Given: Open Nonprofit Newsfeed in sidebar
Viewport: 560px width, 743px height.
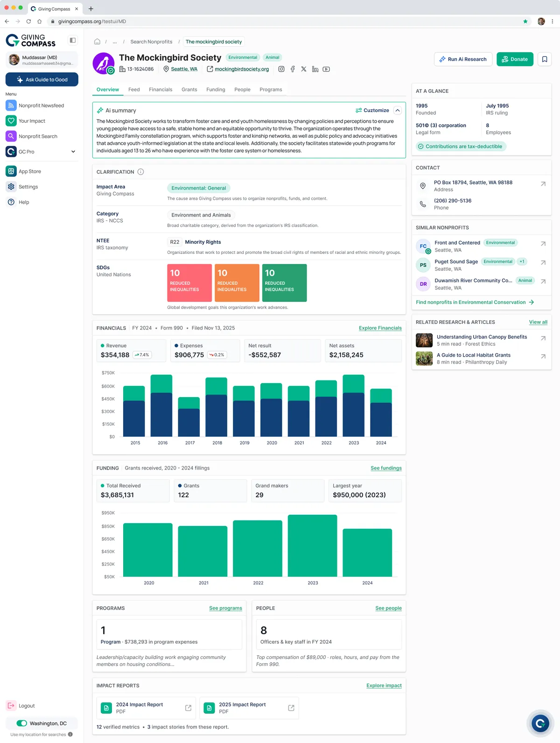Looking at the screenshot, I should pyautogui.click(x=42, y=105).
